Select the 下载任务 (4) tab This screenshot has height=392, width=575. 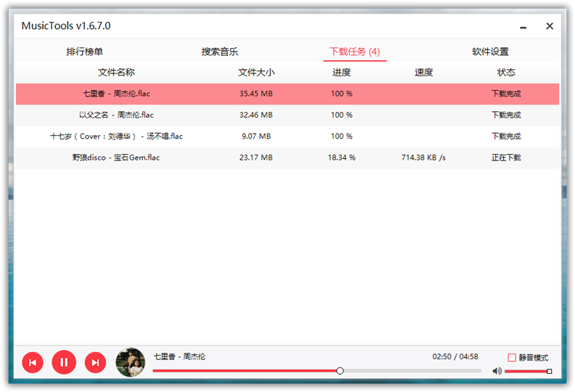(x=355, y=52)
